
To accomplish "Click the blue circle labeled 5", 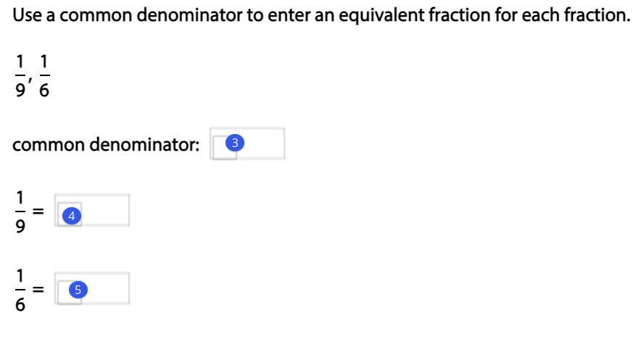I will [x=78, y=290].
